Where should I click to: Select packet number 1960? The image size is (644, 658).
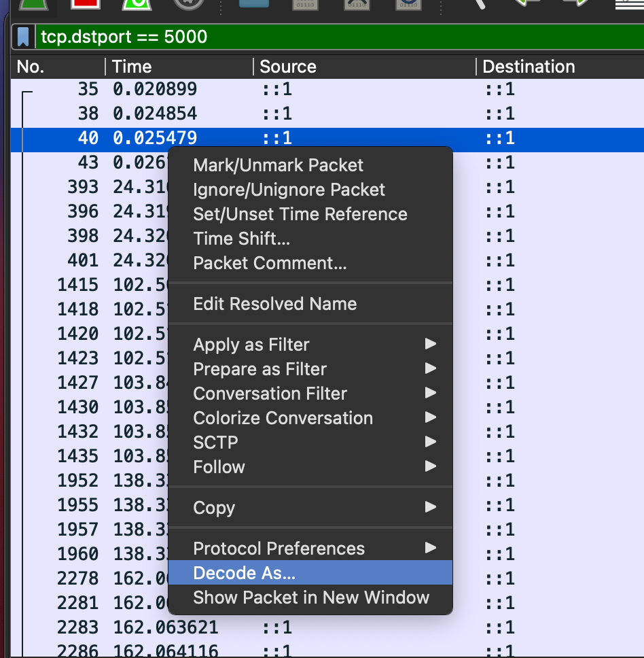[77, 554]
